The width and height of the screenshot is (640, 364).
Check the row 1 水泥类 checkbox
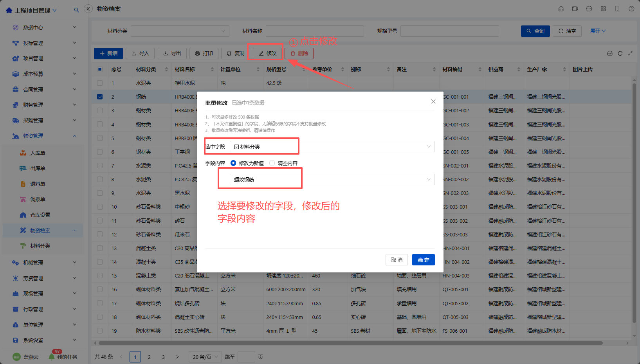(100, 83)
